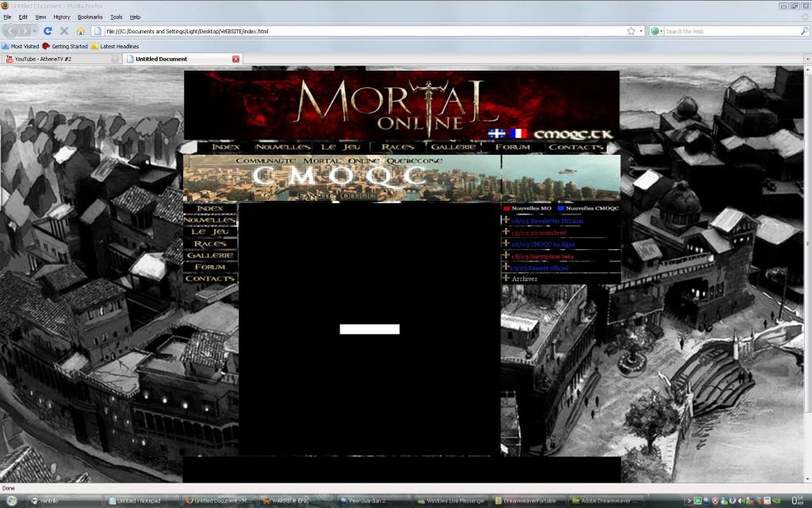Click Index in the top navigation bar
The image size is (812, 508).
coord(226,147)
